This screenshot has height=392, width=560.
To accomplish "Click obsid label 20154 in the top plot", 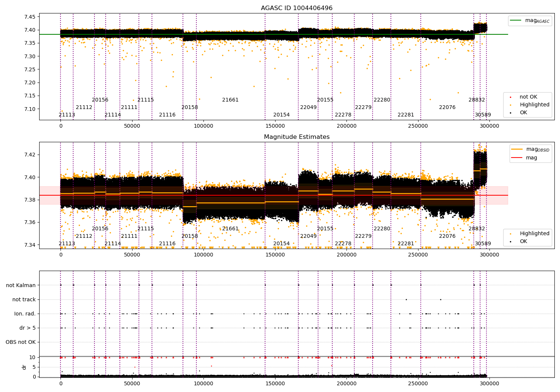I will click(281, 115).
